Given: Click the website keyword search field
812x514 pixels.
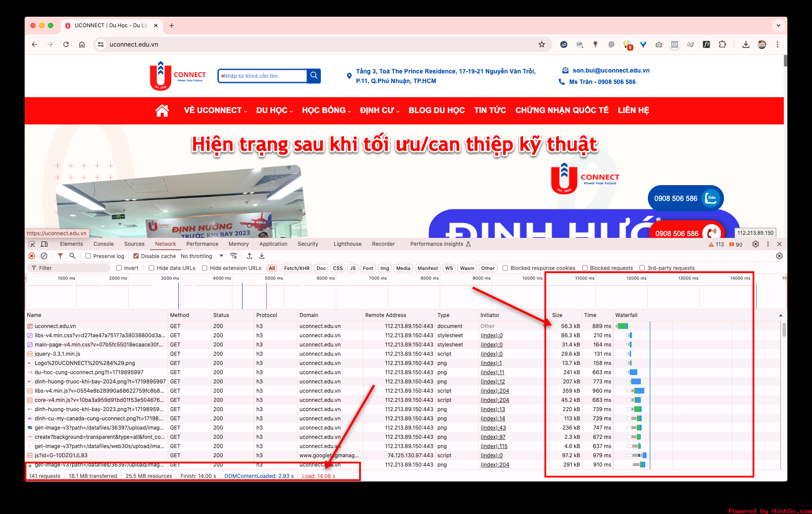Looking at the screenshot, I should (x=263, y=76).
